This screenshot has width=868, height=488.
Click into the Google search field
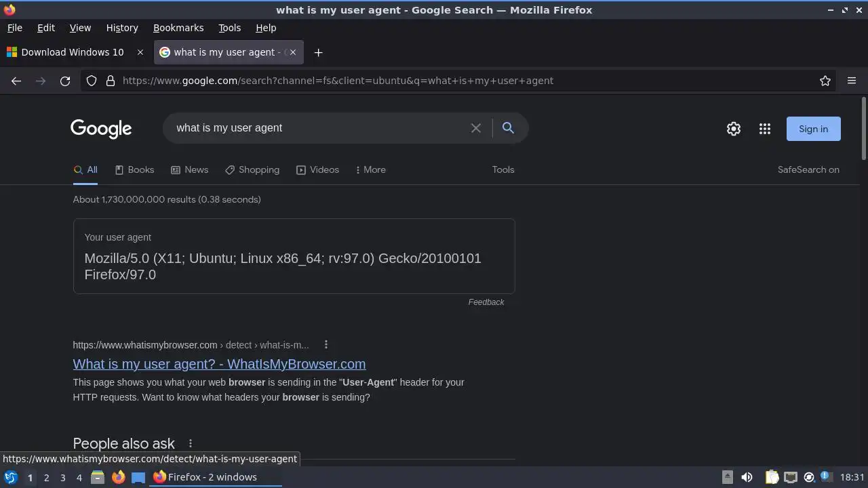(319, 128)
